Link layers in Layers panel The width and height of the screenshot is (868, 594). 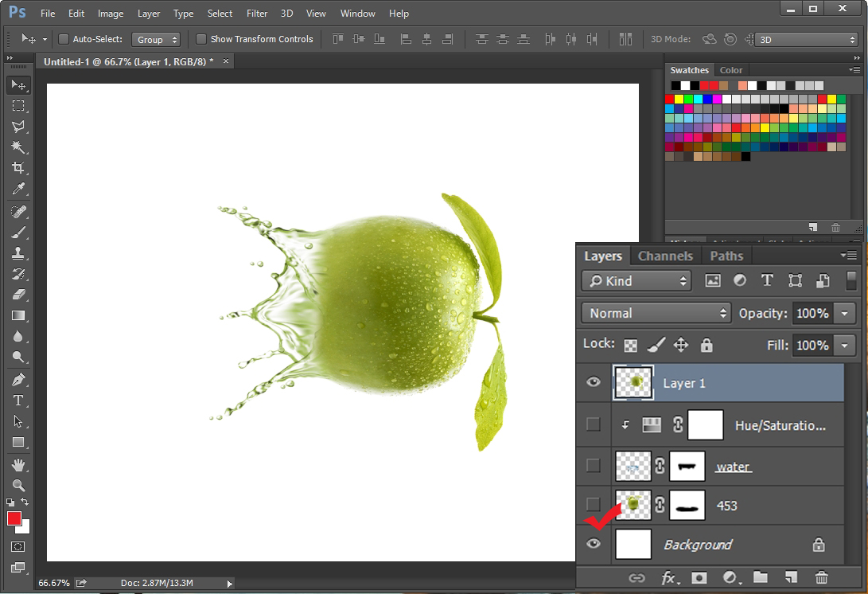click(x=636, y=578)
